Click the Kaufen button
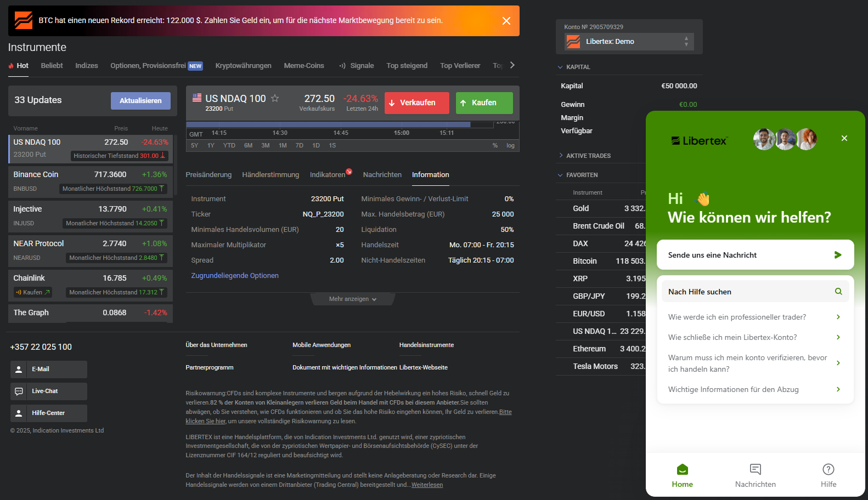 pos(484,103)
